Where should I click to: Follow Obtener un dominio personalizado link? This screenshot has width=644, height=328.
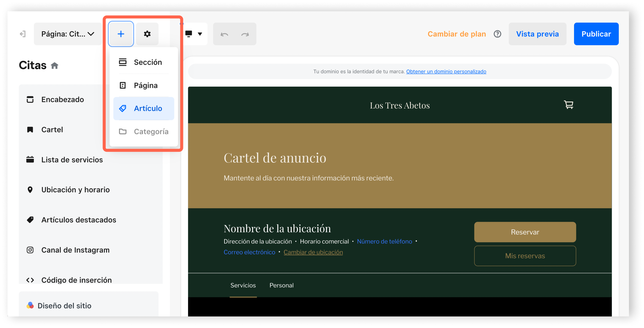point(446,72)
